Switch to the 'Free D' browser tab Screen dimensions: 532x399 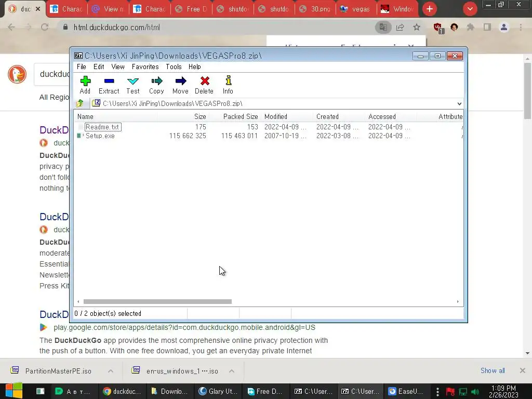[x=191, y=9]
